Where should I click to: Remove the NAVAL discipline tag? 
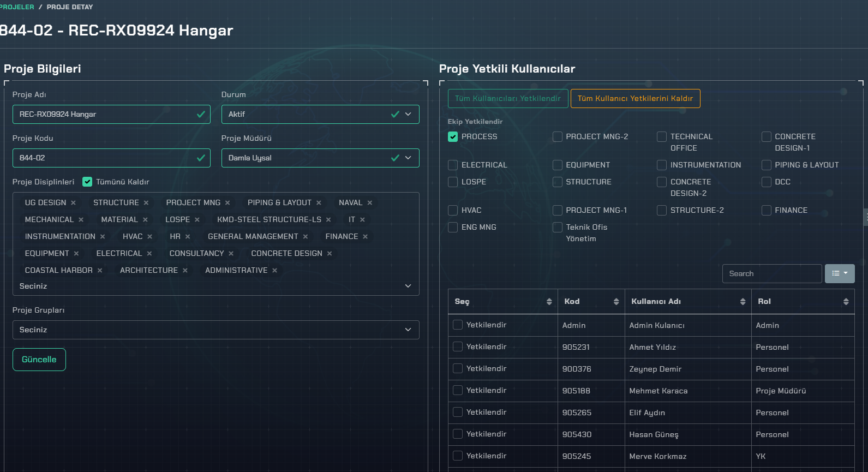(369, 203)
